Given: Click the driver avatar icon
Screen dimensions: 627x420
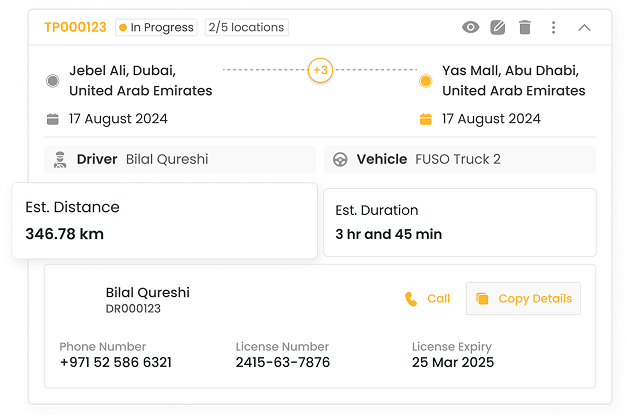Looking at the screenshot, I should (61, 159).
